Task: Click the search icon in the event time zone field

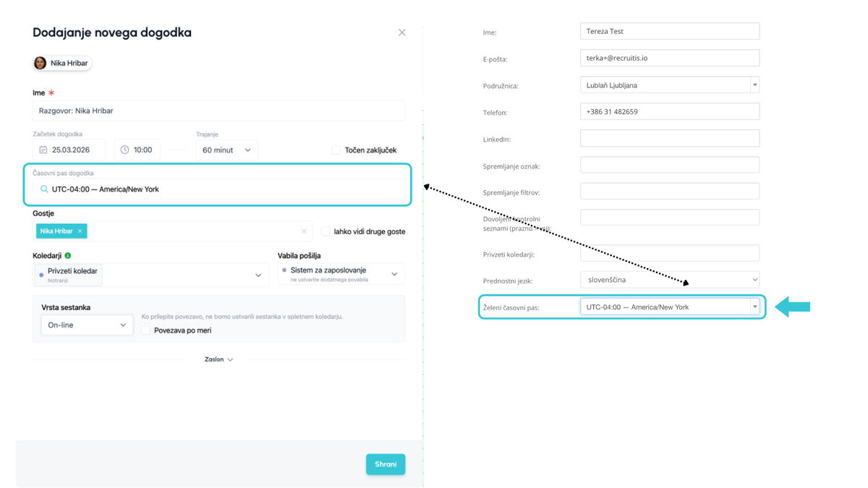Action: click(44, 189)
